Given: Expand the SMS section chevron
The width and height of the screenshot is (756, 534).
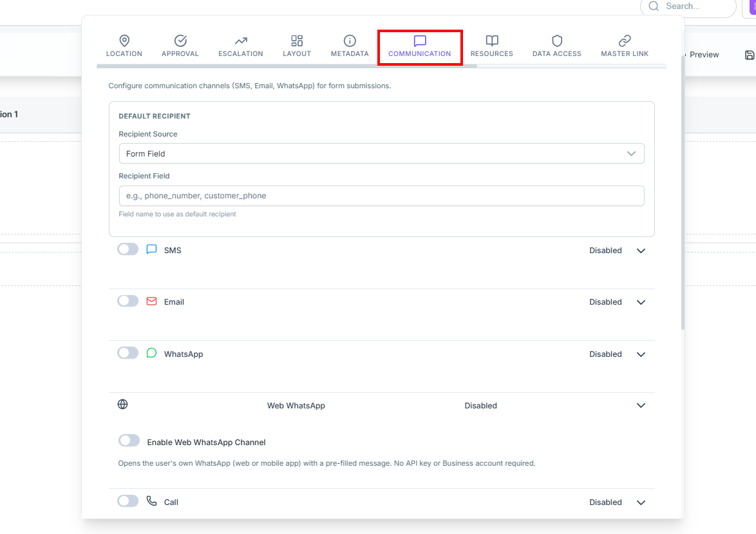Looking at the screenshot, I should 641,251.
